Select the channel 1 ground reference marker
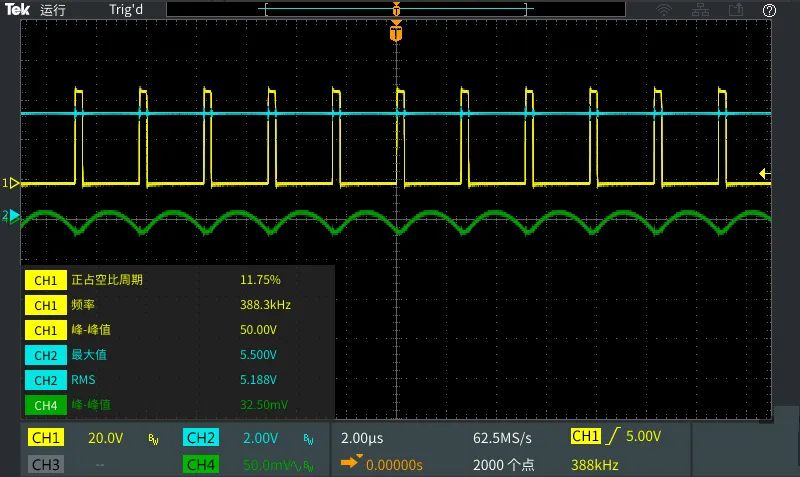This screenshot has height=477, width=800. (10, 183)
